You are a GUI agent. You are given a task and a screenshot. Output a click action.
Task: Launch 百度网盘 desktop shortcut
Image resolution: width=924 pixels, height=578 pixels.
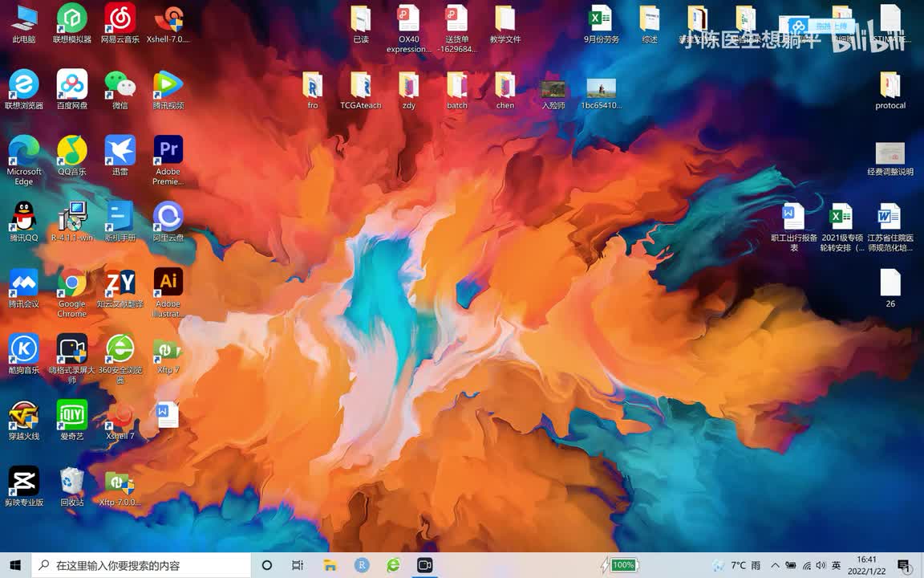click(72, 90)
